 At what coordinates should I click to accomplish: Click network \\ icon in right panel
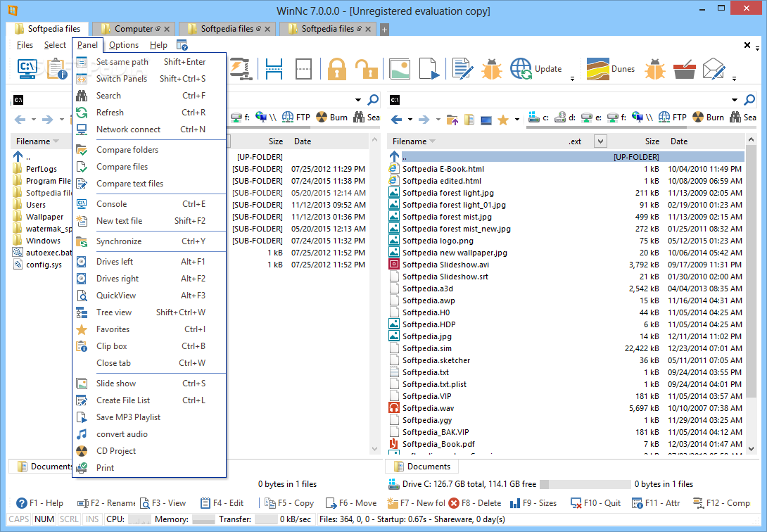point(642,118)
